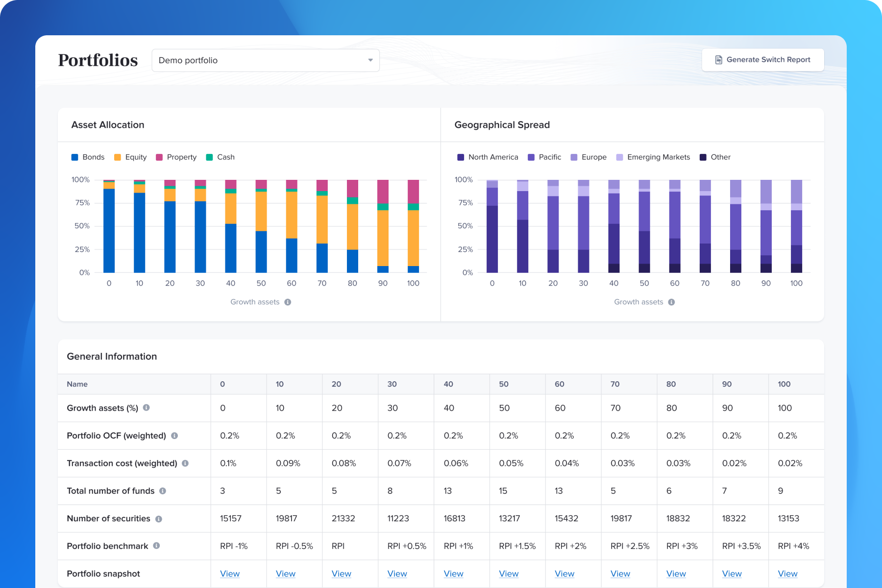Click the Generate Switch Report button
The height and width of the screenshot is (588, 882).
pyautogui.click(x=763, y=59)
